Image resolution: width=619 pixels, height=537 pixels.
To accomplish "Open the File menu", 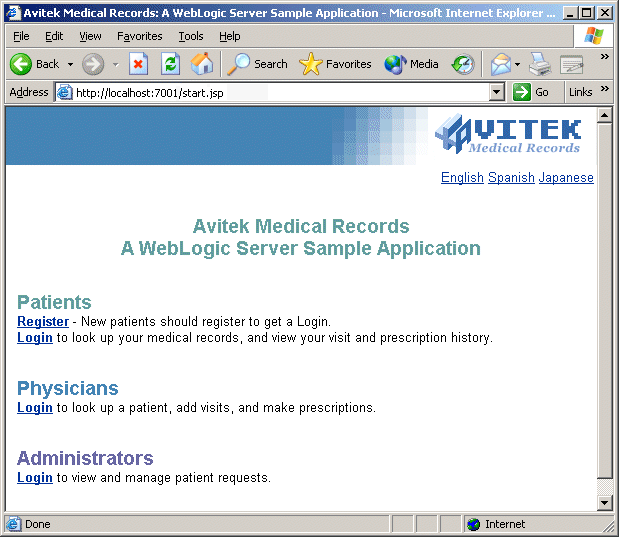I will click(x=21, y=36).
